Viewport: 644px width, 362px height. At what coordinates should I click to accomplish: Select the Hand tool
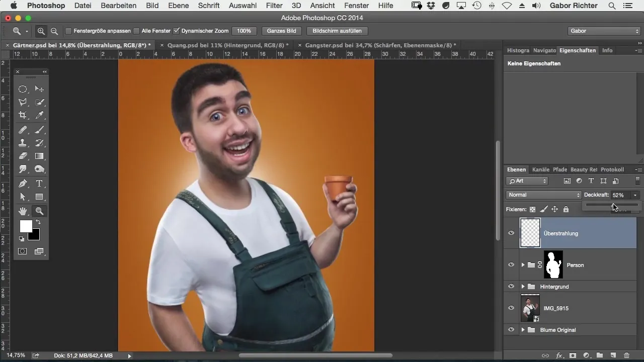[23, 211]
